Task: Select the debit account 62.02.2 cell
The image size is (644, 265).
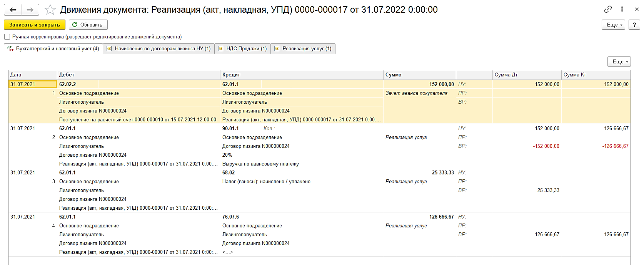Action: pyautogui.click(x=68, y=84)
